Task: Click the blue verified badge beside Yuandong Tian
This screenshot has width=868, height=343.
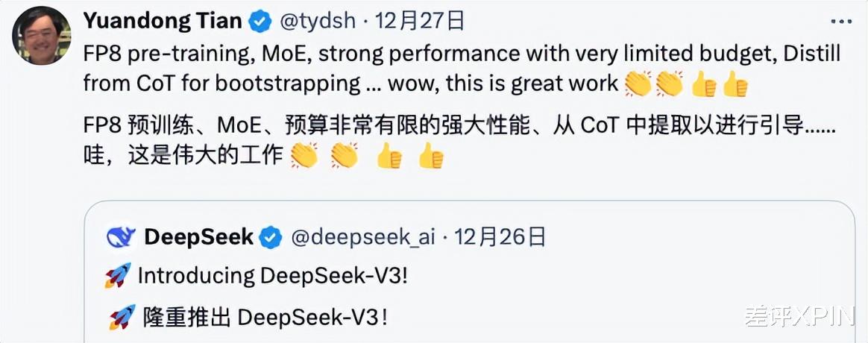Action: [260, 22]
